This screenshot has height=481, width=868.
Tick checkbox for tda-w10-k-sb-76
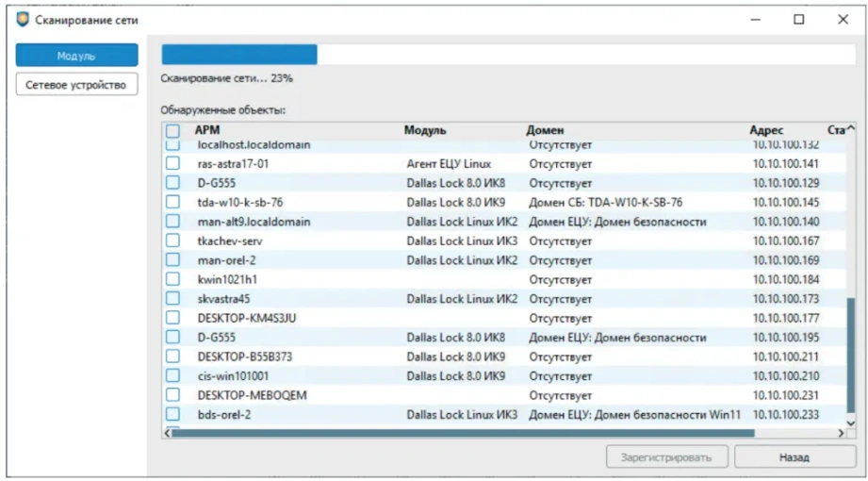coord(172,202)
